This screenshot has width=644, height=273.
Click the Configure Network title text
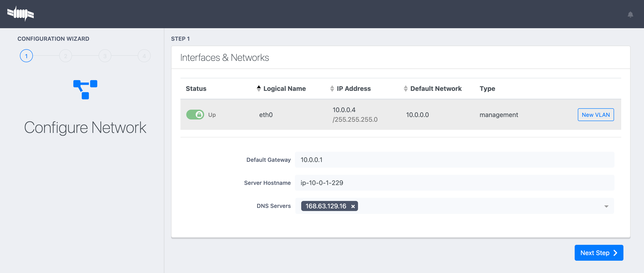coord(85,128)
